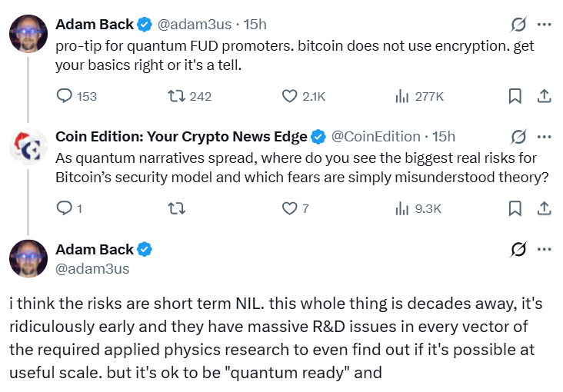View Coin Edition tweet's 9.3K views
This screenshot has width=563, height=392.
pos(401,208)
